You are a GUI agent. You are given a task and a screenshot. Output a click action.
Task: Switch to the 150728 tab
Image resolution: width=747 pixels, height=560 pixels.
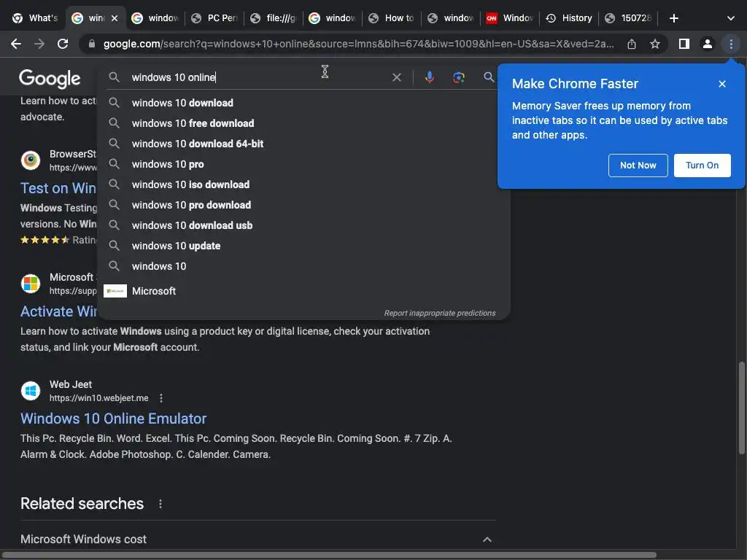pyautogui.click(x=628, y=18)
